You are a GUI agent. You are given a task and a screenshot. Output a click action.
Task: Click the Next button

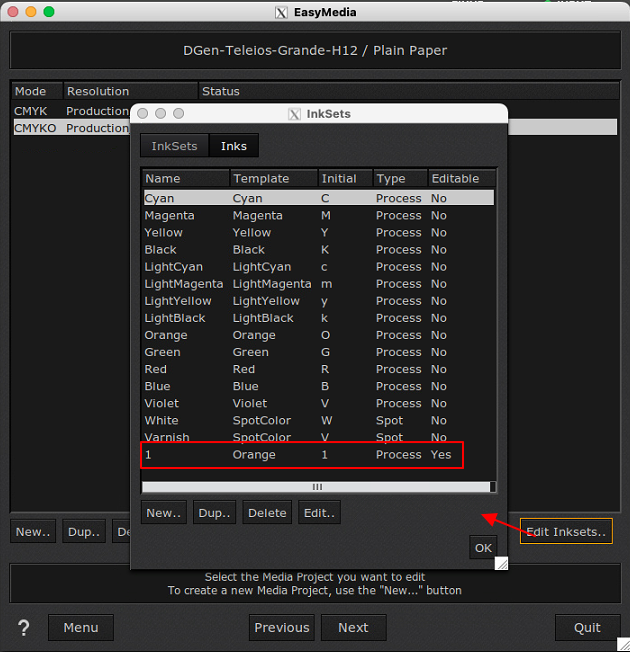click(353, 628)
